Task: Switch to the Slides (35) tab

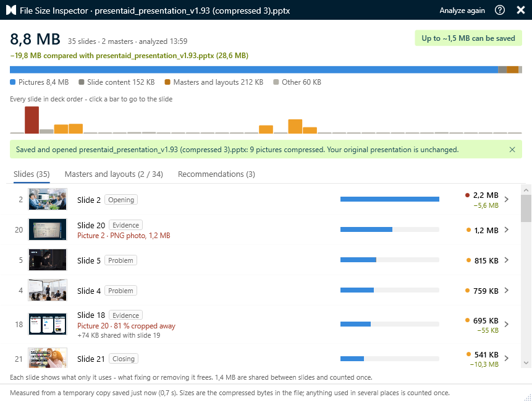Action: [x=32, y=174]
